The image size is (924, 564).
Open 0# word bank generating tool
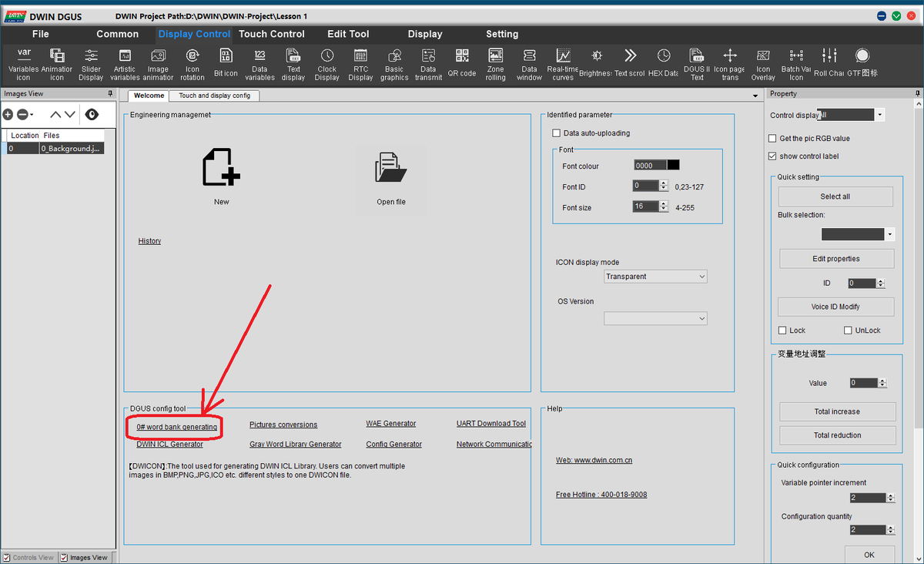point(177,427)
